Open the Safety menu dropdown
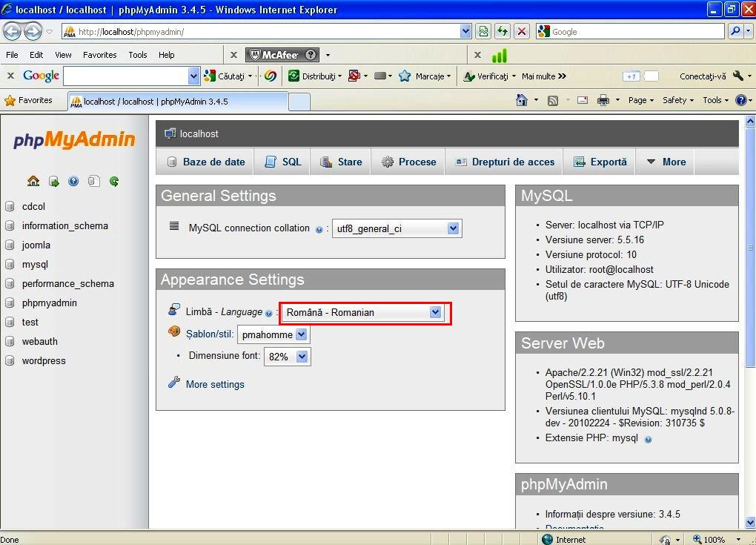 [678, 100]
